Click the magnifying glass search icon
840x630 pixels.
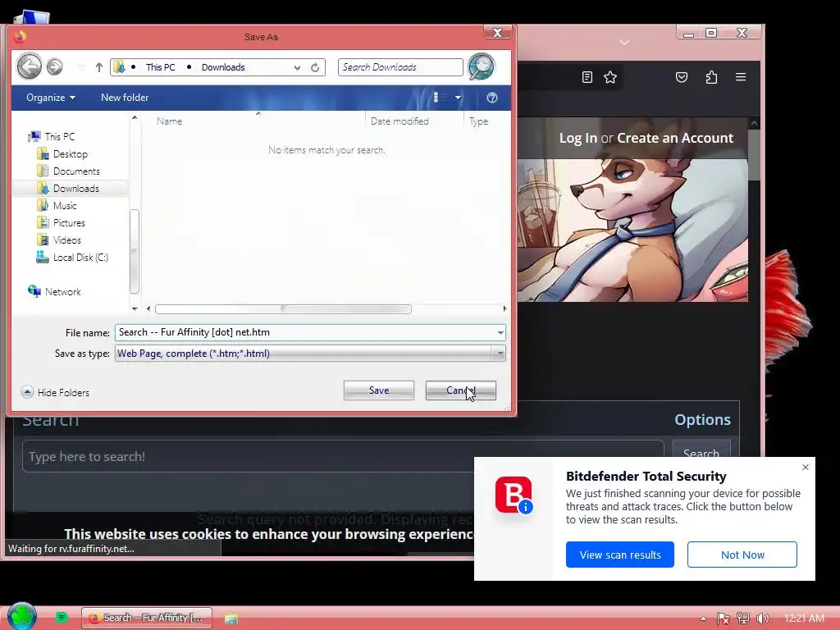click(x=481, y=67)
